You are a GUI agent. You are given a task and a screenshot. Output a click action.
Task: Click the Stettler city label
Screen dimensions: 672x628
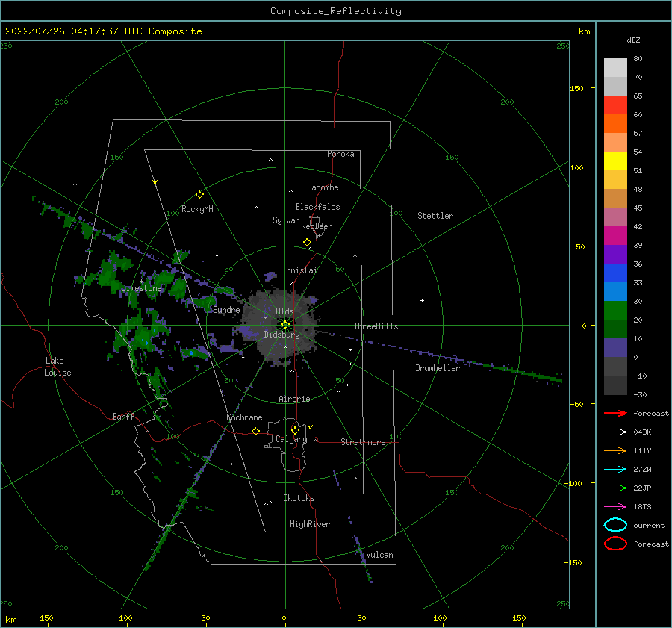435,216
